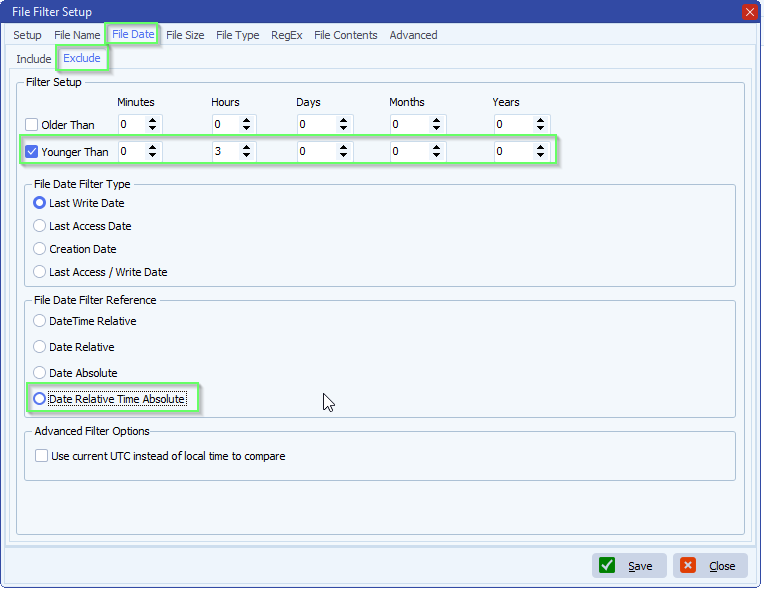Image resolution: width=764 pixels, height=592 pixels.
Task: Decrease Younger Than hours with down arrow
Action: [247, 155]
